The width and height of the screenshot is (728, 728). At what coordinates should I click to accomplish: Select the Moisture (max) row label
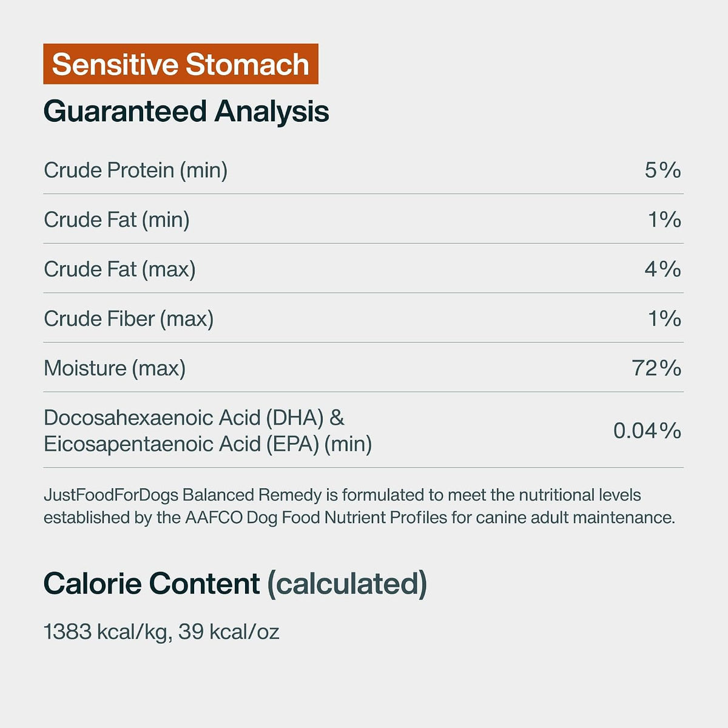tap(115, 368)
